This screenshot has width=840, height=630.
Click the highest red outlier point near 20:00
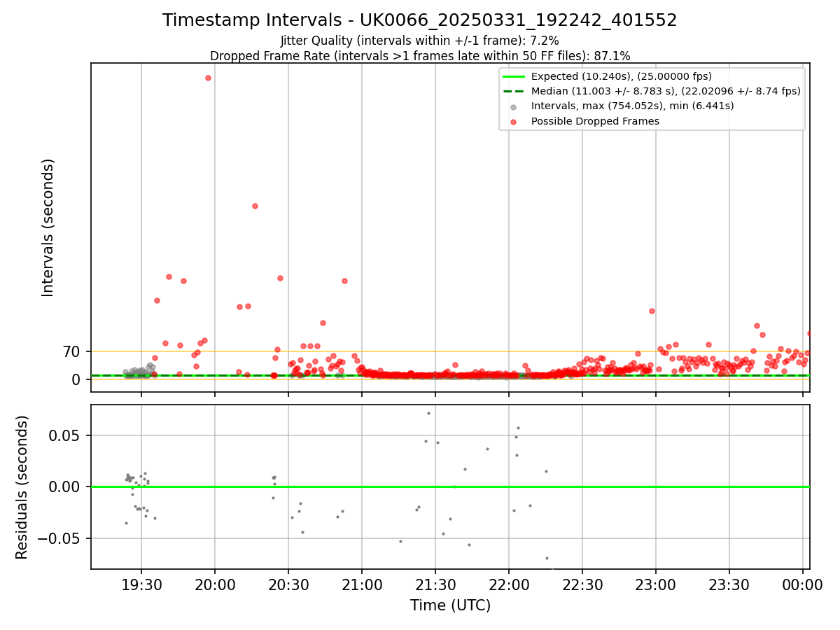coord(208,78)
